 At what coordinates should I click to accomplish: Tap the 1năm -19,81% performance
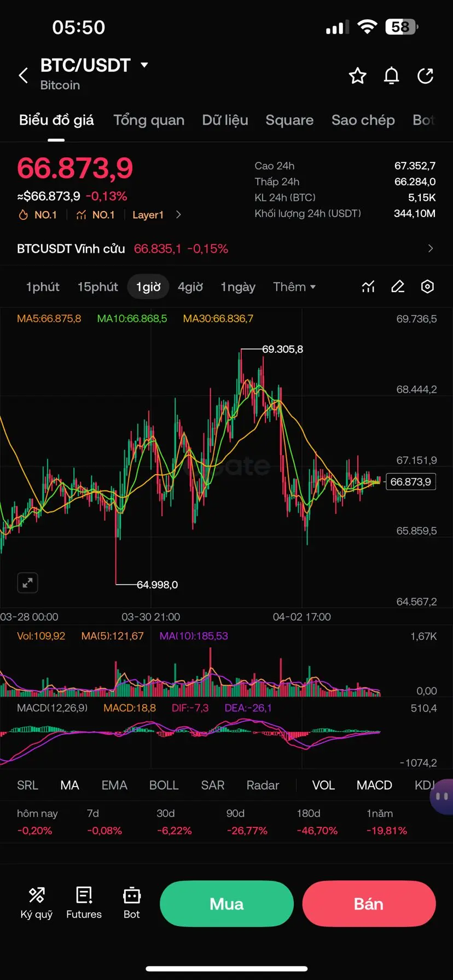(x=387, y=822)
